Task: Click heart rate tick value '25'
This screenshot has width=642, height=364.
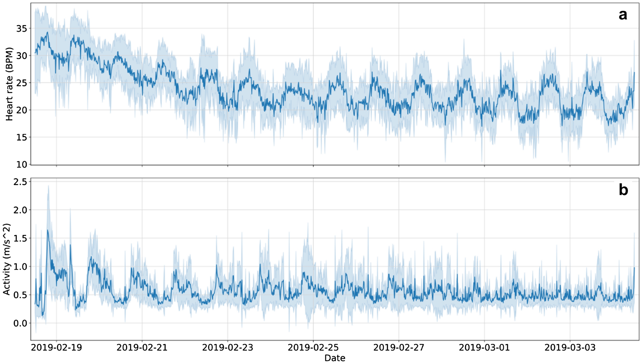Action: [x=22, y=83]
